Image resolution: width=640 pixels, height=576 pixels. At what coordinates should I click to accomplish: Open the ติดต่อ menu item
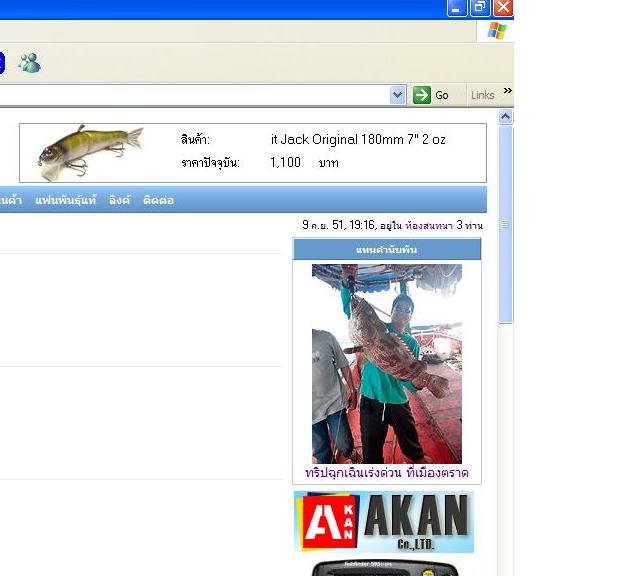coord(158,200)
